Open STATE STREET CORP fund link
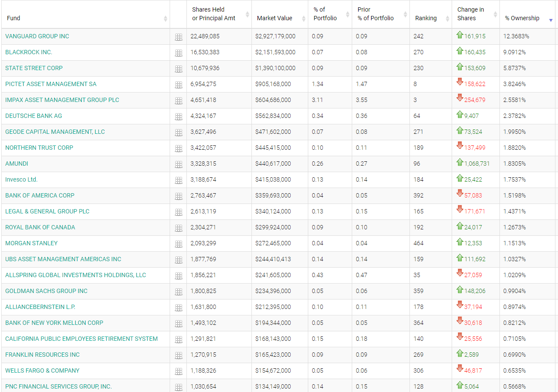Image resolution: width=558 pixels, height=392 pixels. point(34,68)
